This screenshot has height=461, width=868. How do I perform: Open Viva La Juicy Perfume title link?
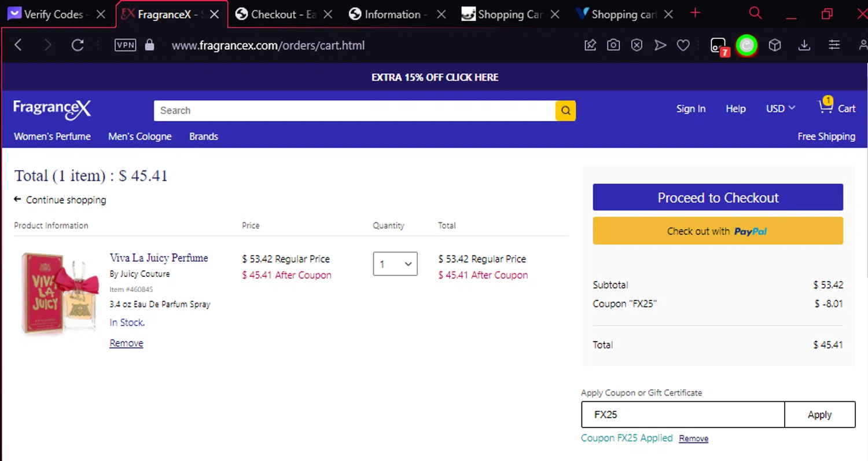coord(159,258)
